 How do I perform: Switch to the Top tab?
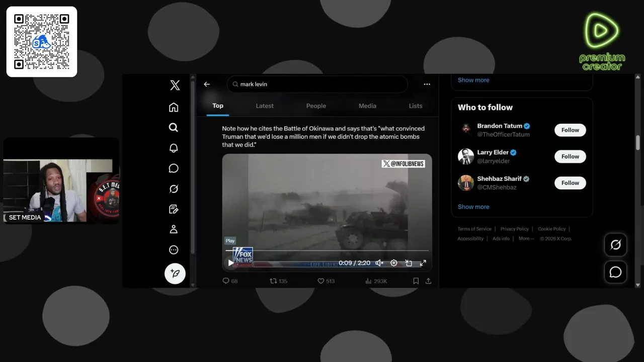pyautogui.click(x=218, y=106)
